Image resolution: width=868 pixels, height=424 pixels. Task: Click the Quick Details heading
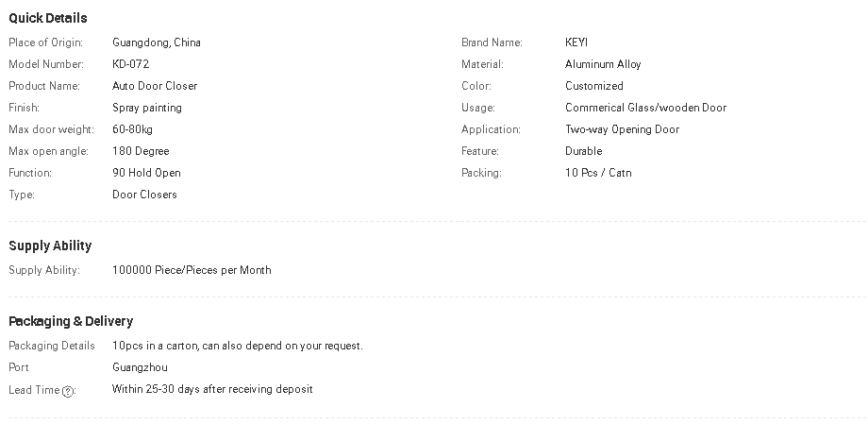(48, 18)
